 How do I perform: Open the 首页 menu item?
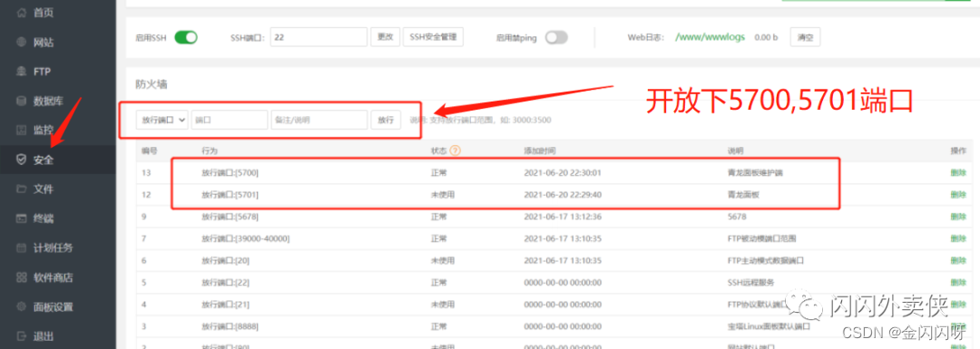point(44,13)
